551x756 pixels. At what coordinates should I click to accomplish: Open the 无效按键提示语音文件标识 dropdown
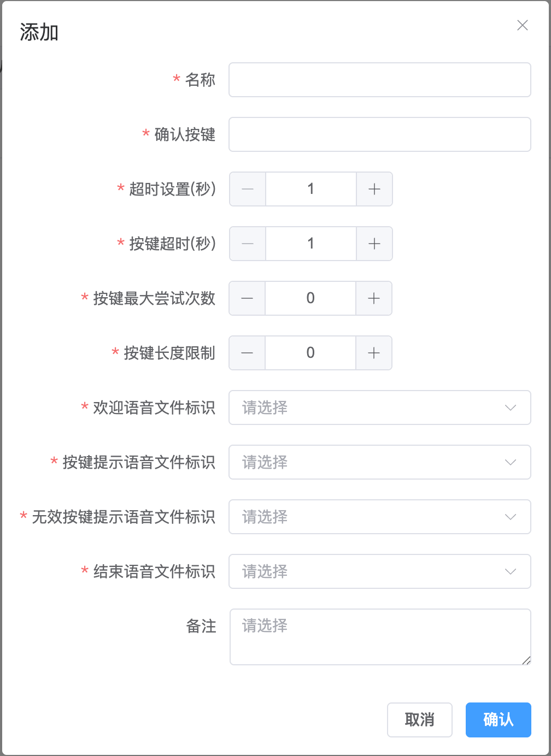380,517
